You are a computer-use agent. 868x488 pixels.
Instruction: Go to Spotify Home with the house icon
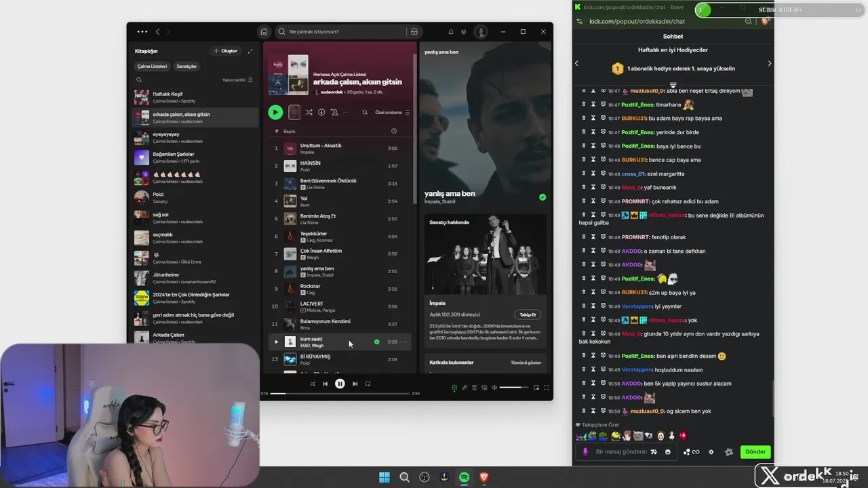264,32
